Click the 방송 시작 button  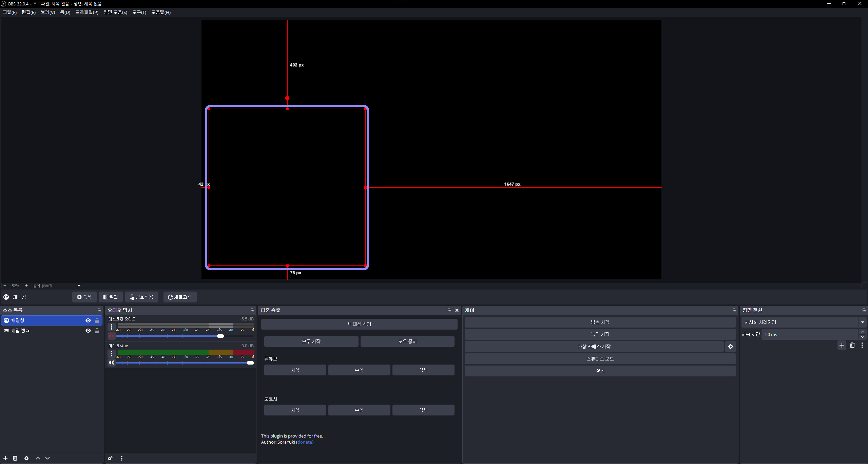click(600, 322)
